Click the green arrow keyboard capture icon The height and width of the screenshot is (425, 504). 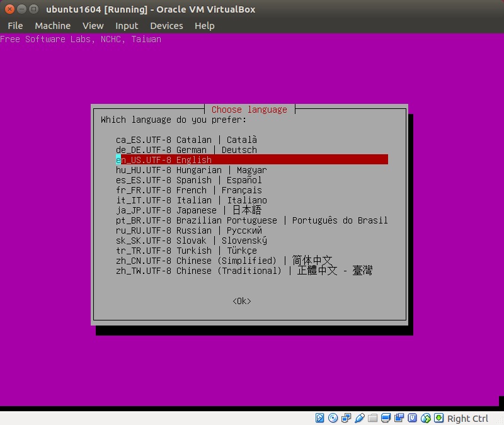(x=438, y=418)
